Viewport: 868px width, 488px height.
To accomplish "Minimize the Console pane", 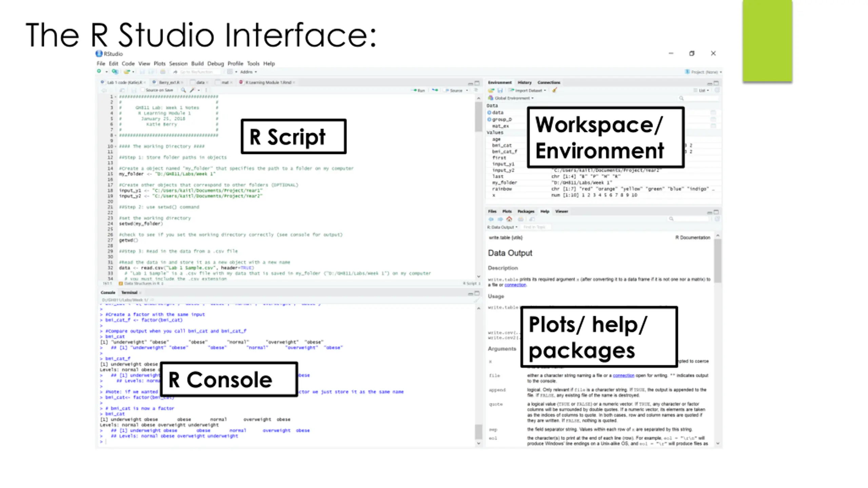I will coord(470,293).
